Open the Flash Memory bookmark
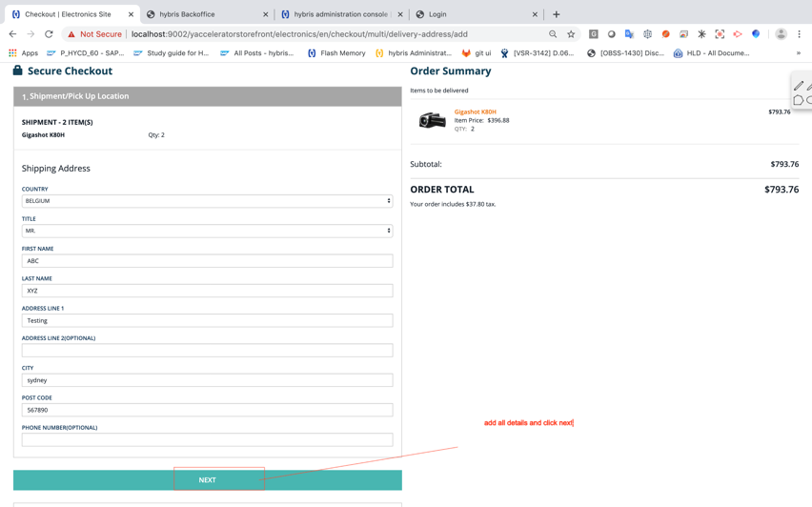 tap(336, 53)
